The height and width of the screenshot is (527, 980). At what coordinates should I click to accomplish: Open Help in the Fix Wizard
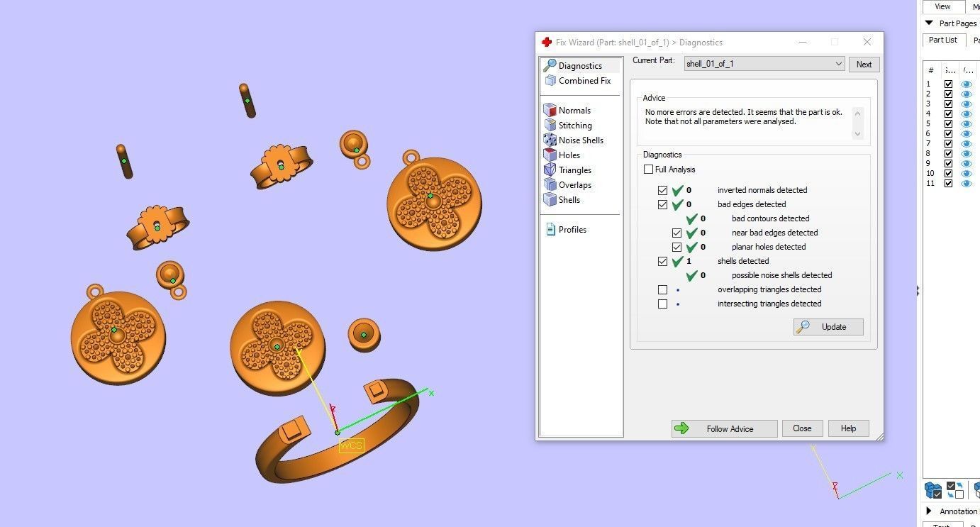(848, 428)
